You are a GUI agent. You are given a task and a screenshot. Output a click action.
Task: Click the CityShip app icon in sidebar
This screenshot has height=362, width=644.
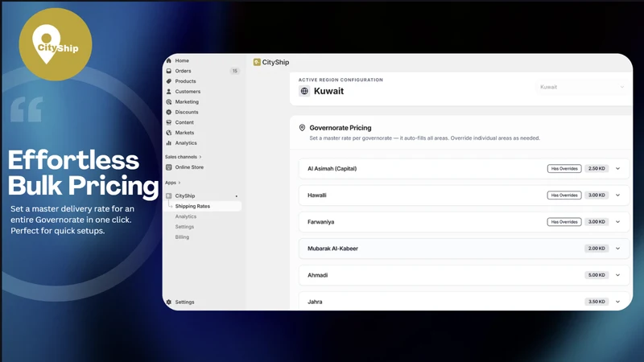pyautogui.click(x=169, y=195)
